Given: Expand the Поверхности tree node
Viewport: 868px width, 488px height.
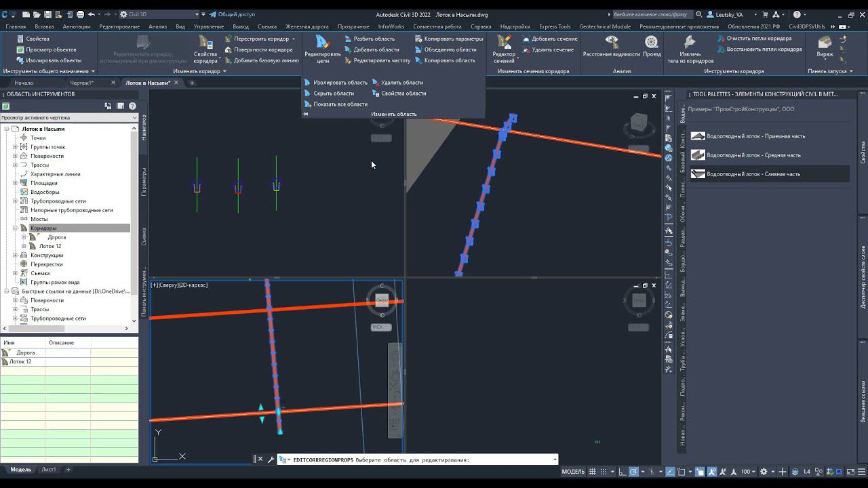Looking at the screenshot, I should [15, 156].
